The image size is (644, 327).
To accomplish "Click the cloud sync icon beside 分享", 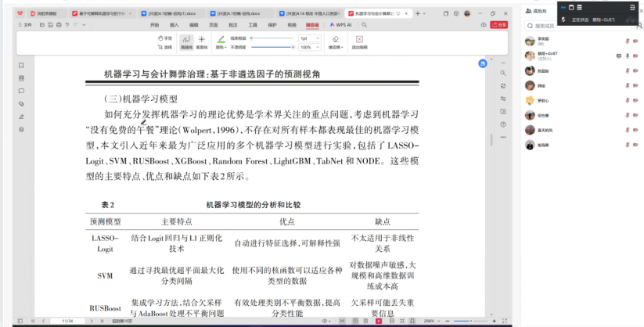I will (484, 25).
